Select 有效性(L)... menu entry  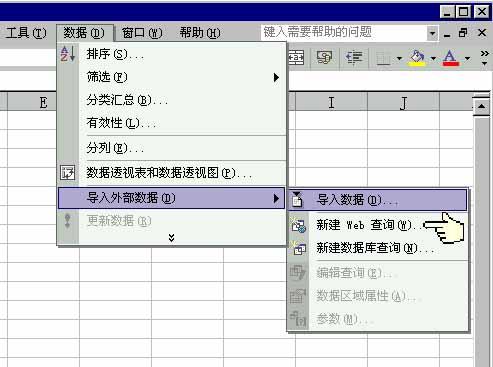click(x=172, y=123)
